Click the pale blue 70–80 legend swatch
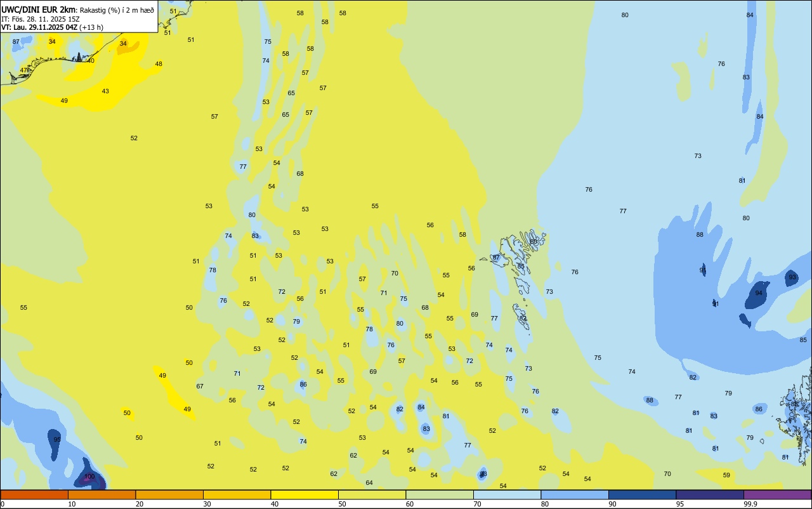 pos(507,494)
